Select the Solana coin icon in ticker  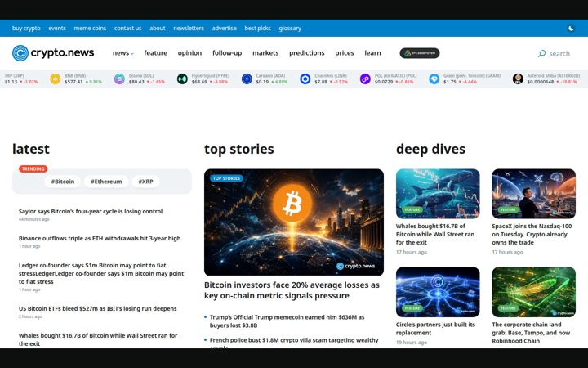(x=119, y=79)
